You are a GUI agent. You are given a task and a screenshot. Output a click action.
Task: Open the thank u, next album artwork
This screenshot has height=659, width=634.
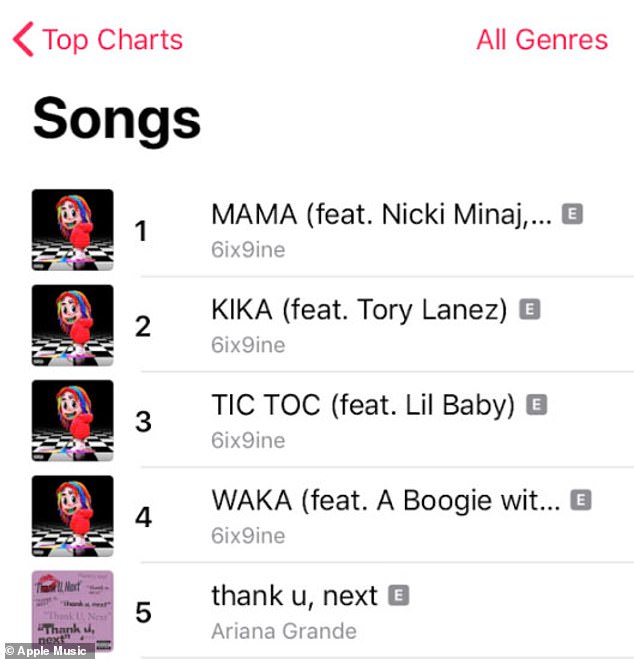pyautogui.click(x=73, y=612)
